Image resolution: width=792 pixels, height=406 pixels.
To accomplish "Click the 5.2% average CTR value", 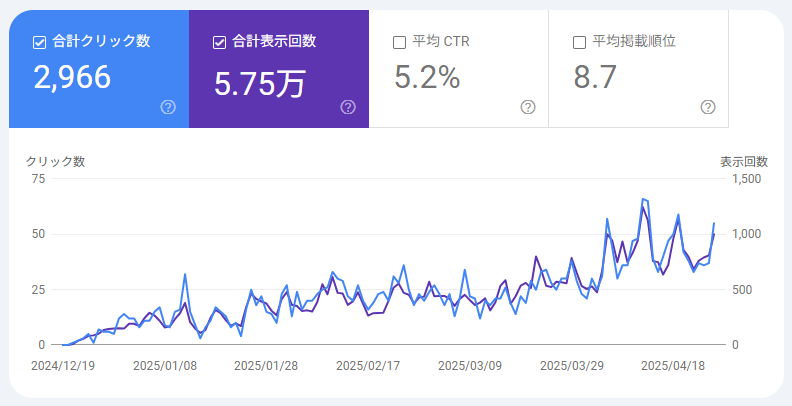I will point(427,77).
